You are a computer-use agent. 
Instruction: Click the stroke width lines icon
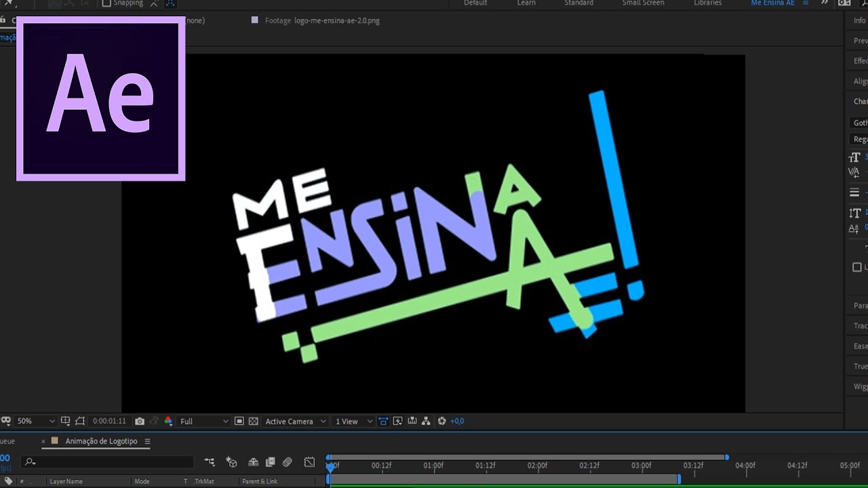click(854, 192)
